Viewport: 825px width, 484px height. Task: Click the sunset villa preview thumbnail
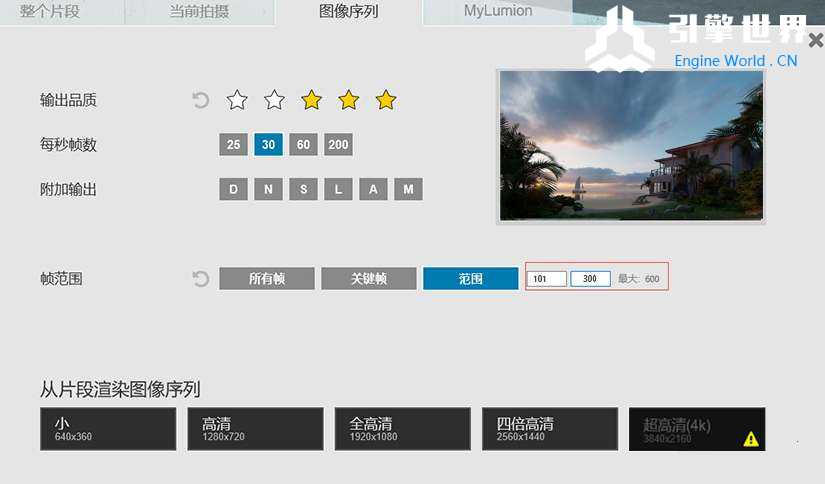coord(631,146)
